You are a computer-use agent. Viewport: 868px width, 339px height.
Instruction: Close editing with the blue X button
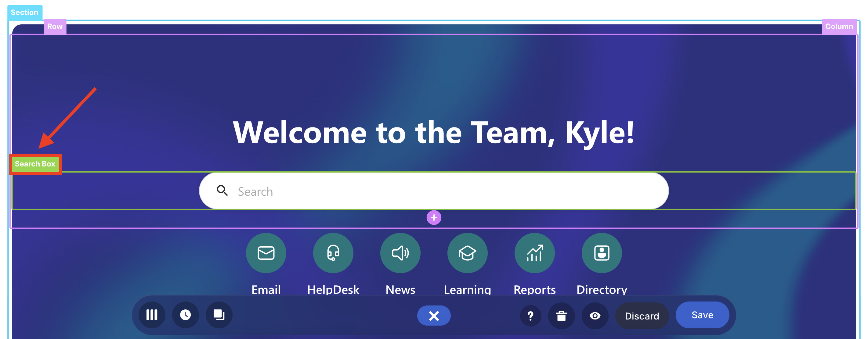[x=434, y=316]
